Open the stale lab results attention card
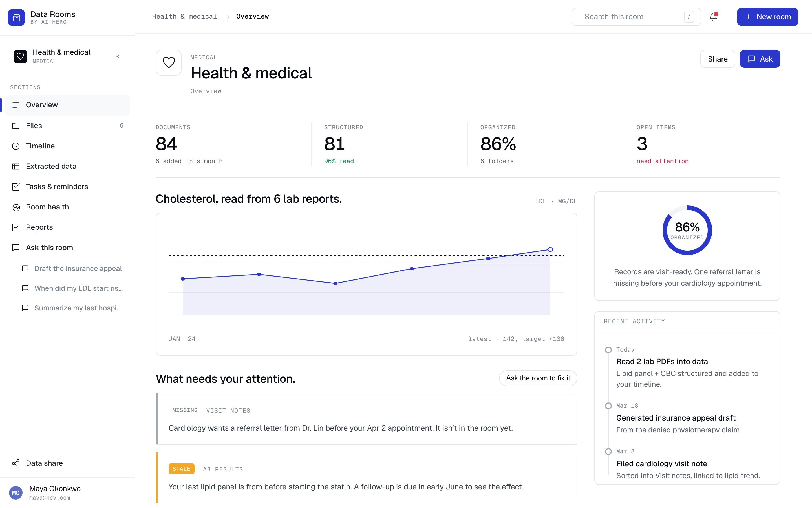Viewport: 812px width, 508px height. 367,478
